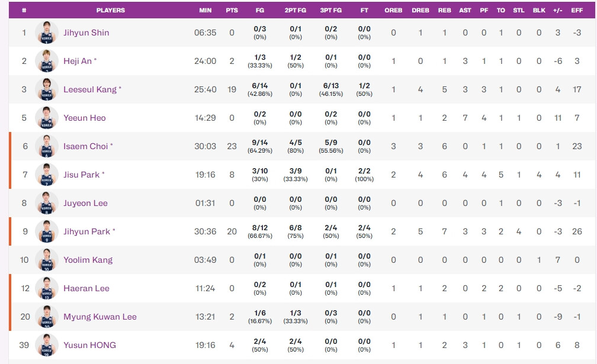Image resolution: width=597 pixels, height=364 pixels.
Task: Click Isaem Choi's player photo
Action: click(47, 146)
